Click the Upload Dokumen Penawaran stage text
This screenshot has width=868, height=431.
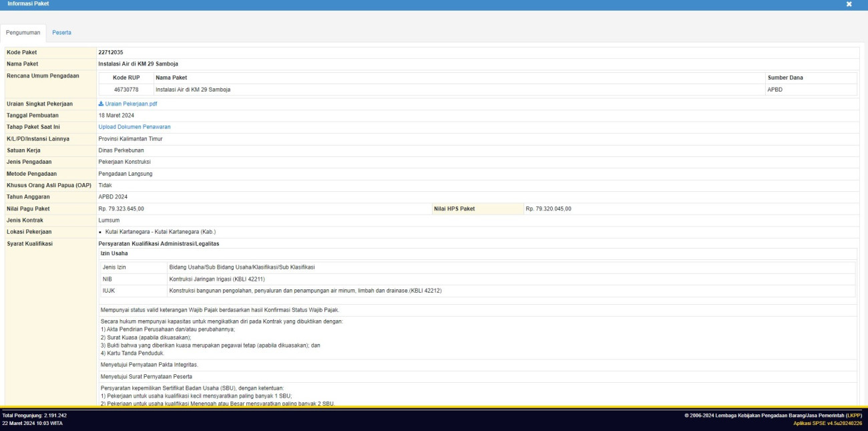tap(134, 127)
